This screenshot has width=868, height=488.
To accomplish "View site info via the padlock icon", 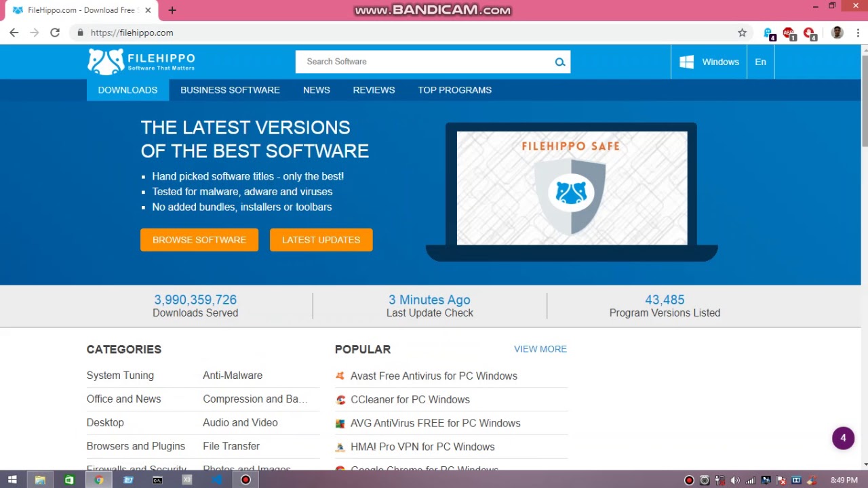I will [80, 33].
